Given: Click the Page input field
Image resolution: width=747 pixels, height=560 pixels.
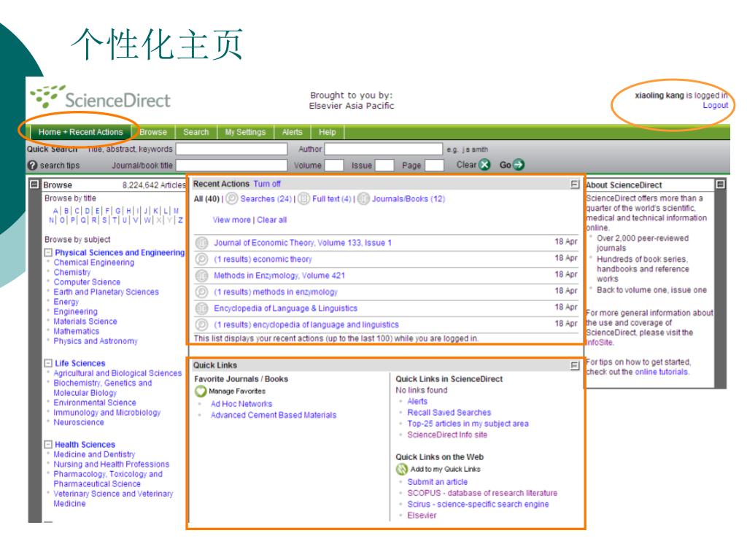Looking at the screenshot, I should click(434, 166).
